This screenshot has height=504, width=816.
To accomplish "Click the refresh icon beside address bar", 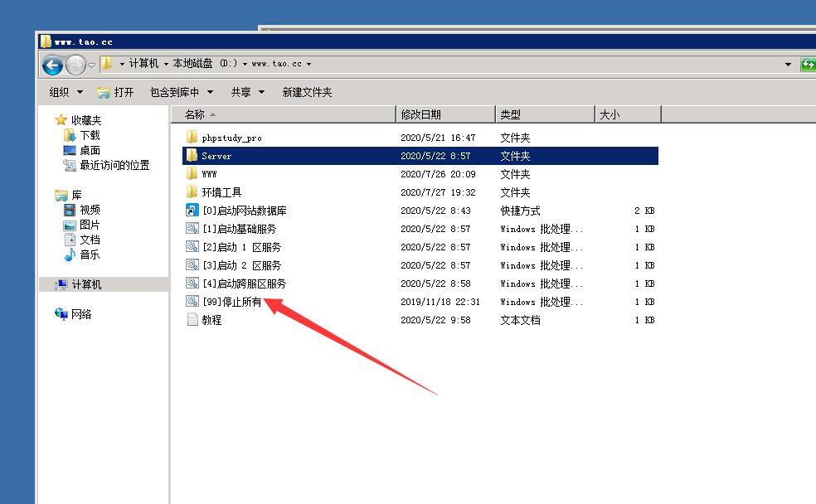I will click(808, 65).
